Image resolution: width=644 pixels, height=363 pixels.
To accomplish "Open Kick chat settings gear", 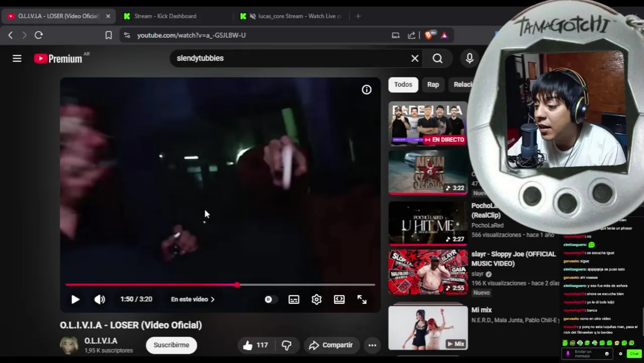I will (x=620, y=354).
